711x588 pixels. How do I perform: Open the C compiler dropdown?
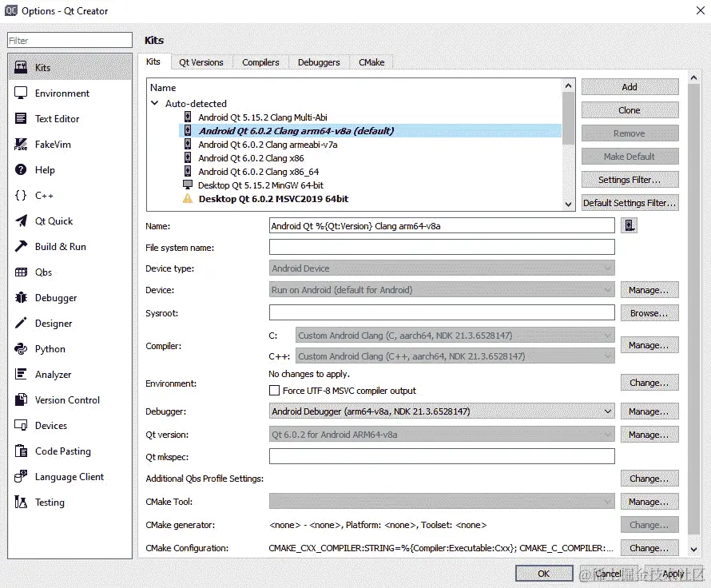point(455,336)
